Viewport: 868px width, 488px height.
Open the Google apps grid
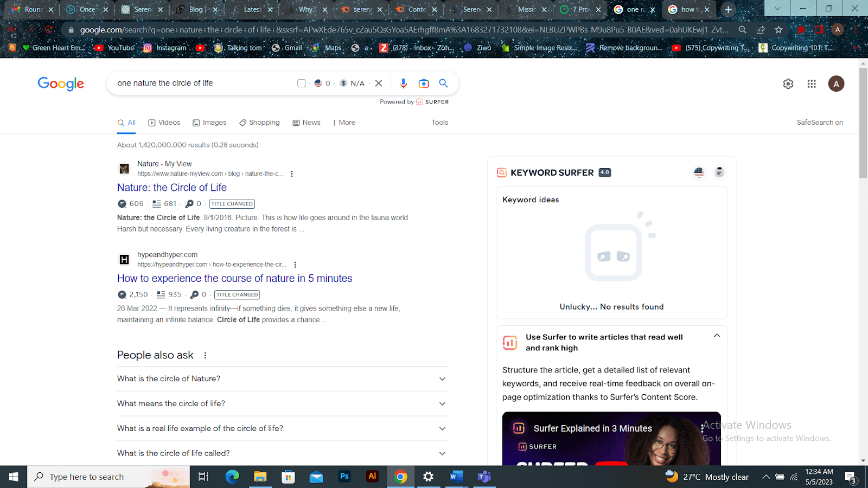pyautogui.click(x=812, y=84)
